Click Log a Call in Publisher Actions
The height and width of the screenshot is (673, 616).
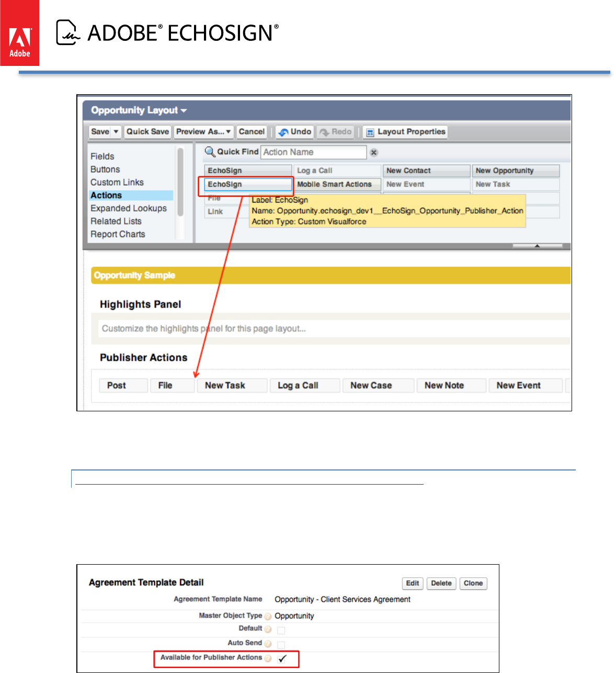[x=305, y=386]
